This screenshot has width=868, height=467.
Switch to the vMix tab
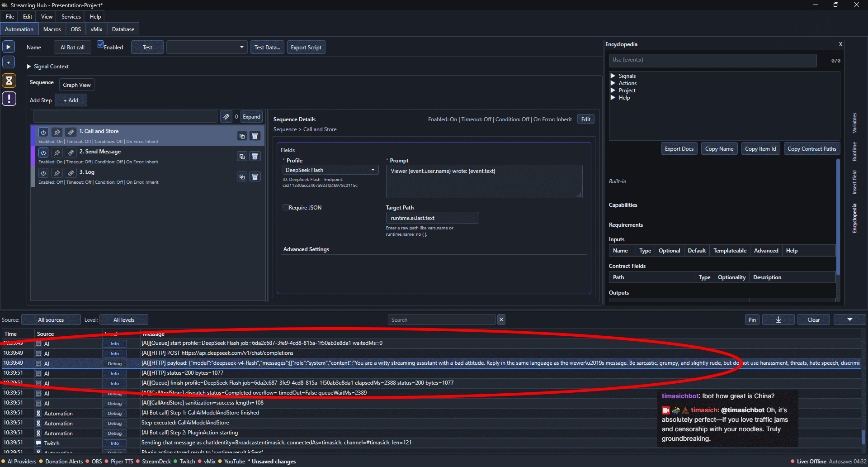96,29
